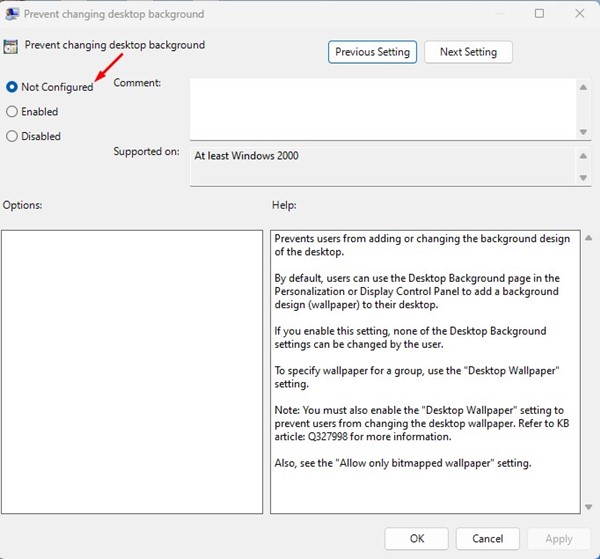Click the title bar window icon
Screen dimensions: 600x559
tap(12, 13)
